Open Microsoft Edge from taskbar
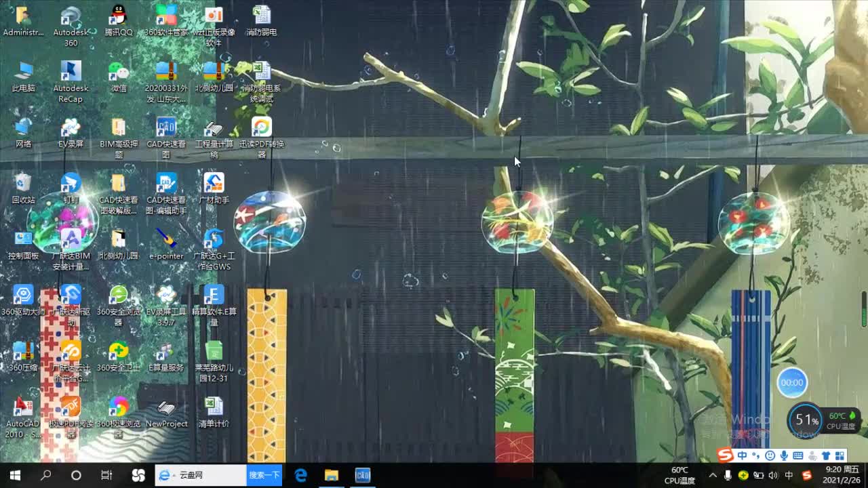 click(x=301, y=475)
